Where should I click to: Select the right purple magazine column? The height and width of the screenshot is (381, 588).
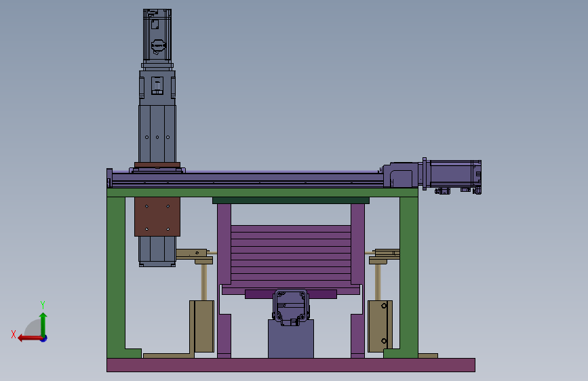click(x=357, y=244)
